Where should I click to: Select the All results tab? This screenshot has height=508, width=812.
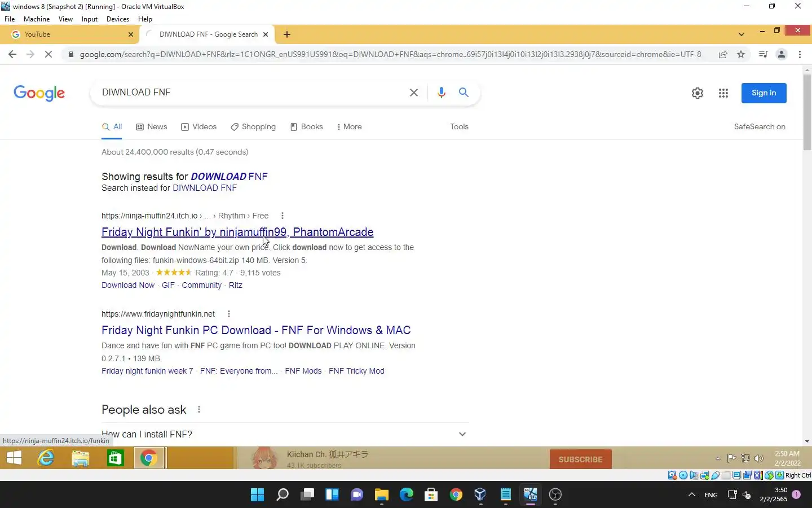[x=112, y=127]
